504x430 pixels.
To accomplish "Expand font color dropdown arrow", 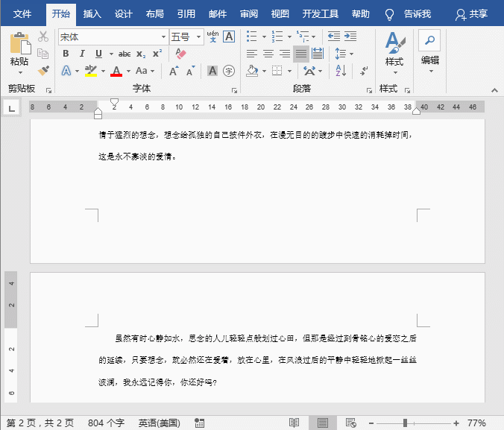I will 128,71.
